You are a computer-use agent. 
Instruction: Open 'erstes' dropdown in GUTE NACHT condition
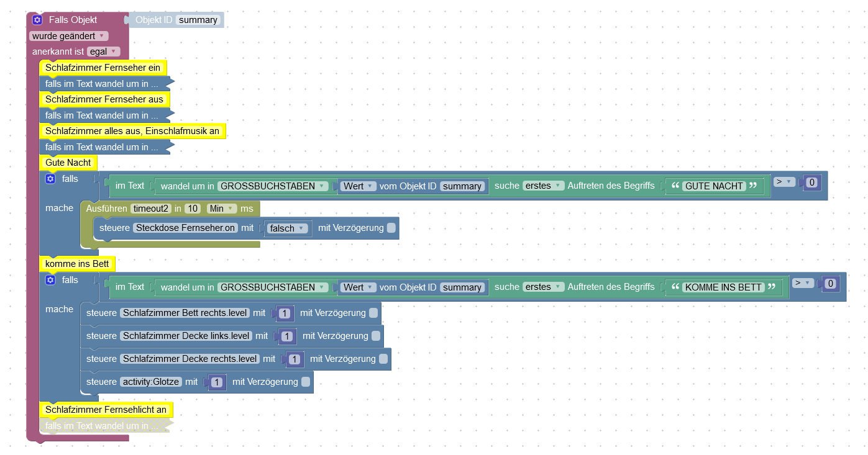(x=543, y=186)
